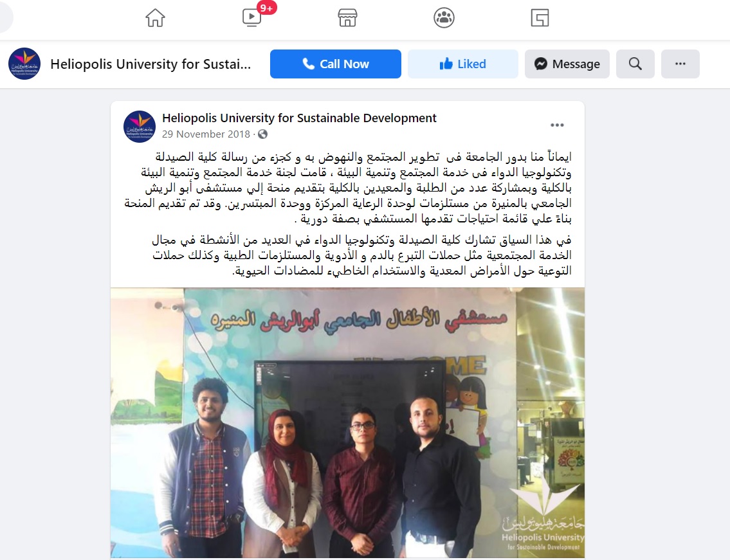Click the post author's profile picture
730x560 pixels.
pyautogui.click(x=139, y=126)
